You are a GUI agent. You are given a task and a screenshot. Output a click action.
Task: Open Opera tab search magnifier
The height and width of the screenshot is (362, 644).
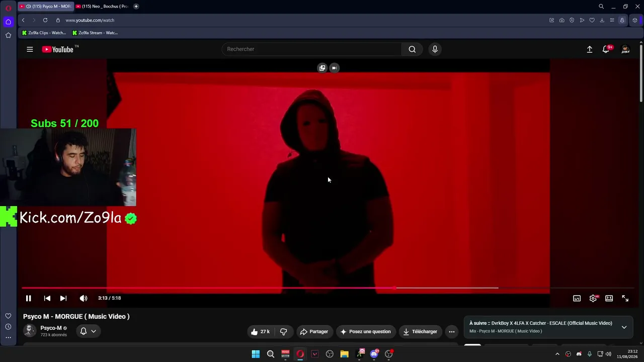pyautogui.click(x=601, y=7)
